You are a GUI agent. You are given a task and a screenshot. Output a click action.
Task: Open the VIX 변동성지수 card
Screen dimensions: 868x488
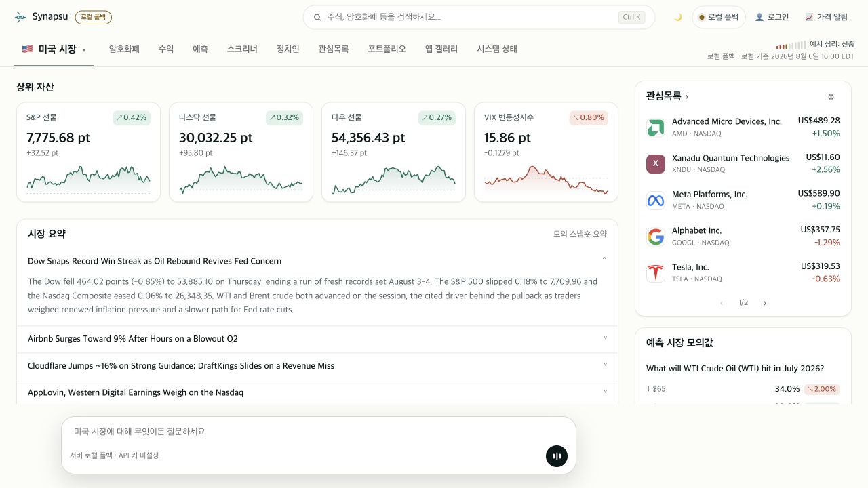point(546,152)
